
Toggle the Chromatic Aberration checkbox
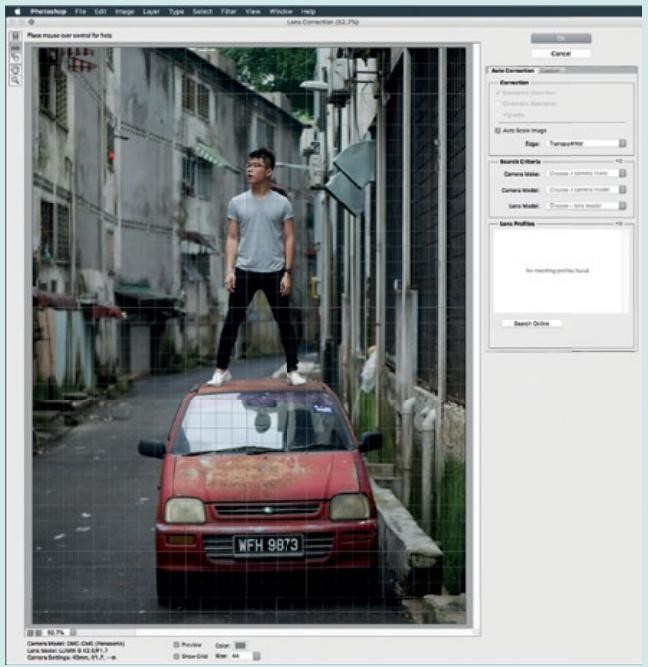pos(498,104)
